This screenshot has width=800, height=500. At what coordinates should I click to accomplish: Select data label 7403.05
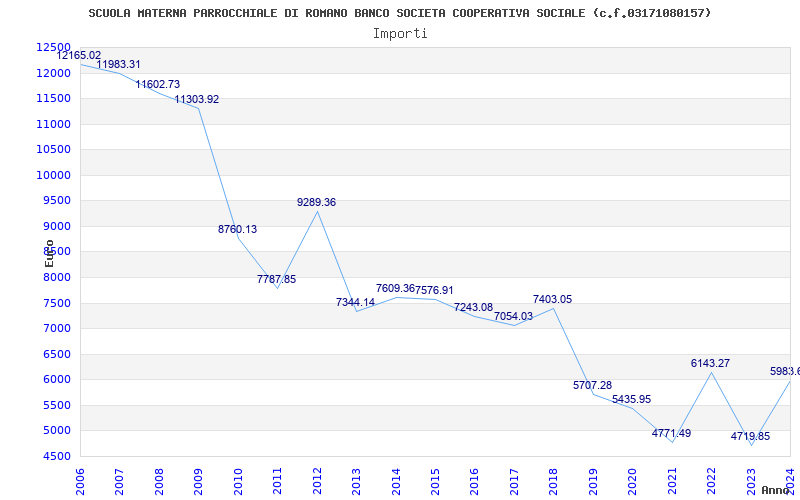pos(553,299)
